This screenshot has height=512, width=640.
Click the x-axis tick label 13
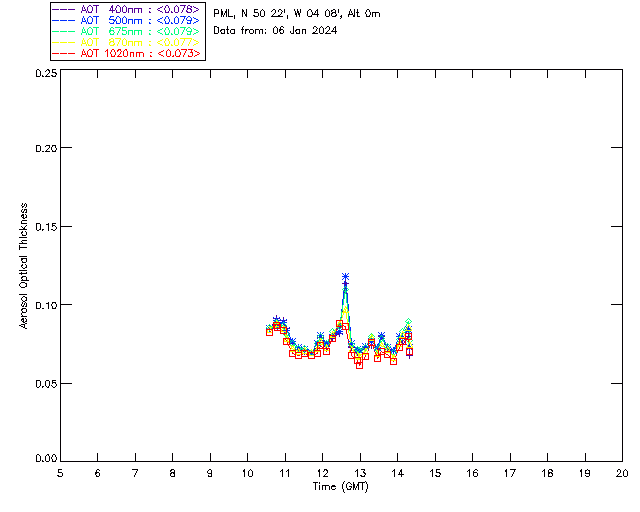360,473
